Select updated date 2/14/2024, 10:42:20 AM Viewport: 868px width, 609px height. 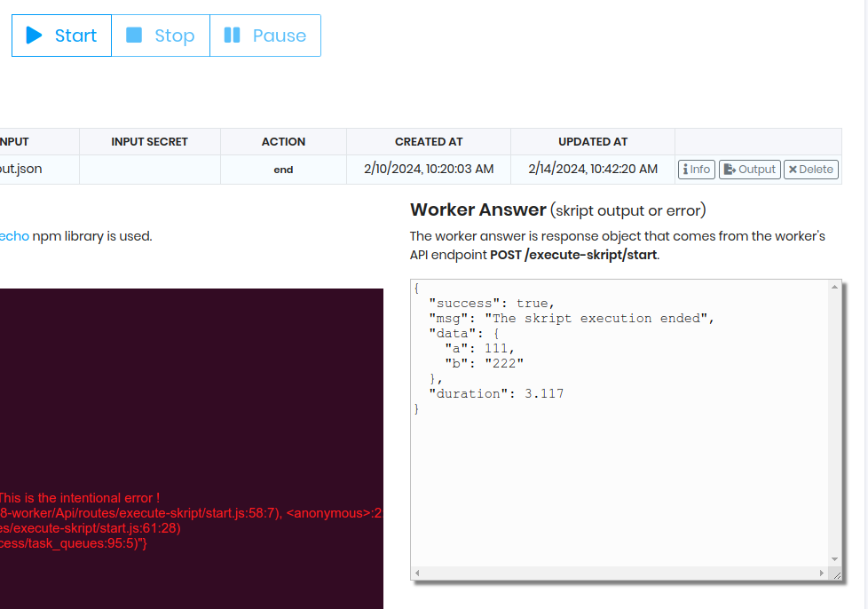click(593, 169)
